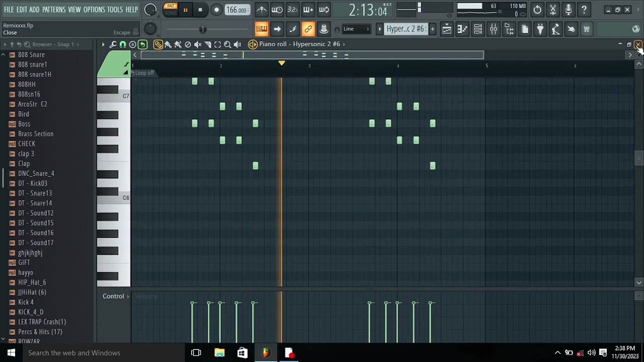Activate the Zoom tool in piano roll
This screenshot has width=644, height=362.
tap(227, 44)
